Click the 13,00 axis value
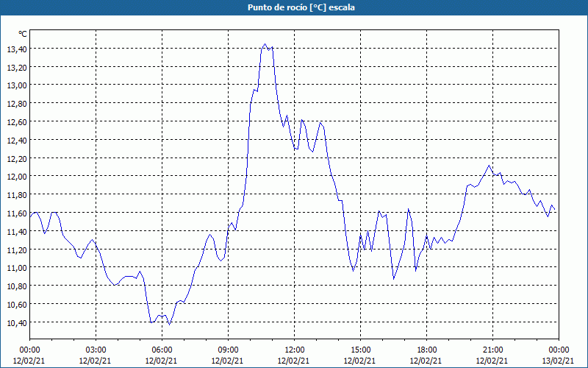The width and height of the screenshot is (588, 368). (17, 85)
